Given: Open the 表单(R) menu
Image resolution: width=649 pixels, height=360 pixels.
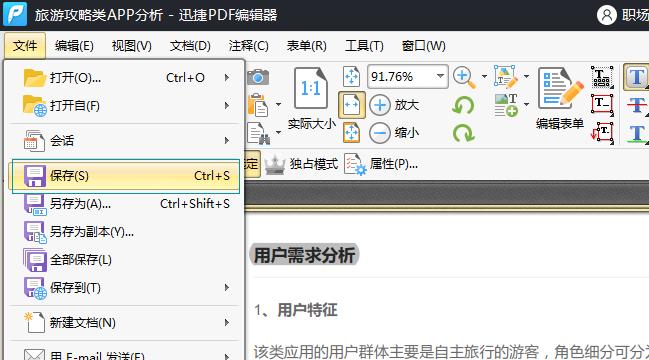Looking at the screenshot, I should point(307,46).
